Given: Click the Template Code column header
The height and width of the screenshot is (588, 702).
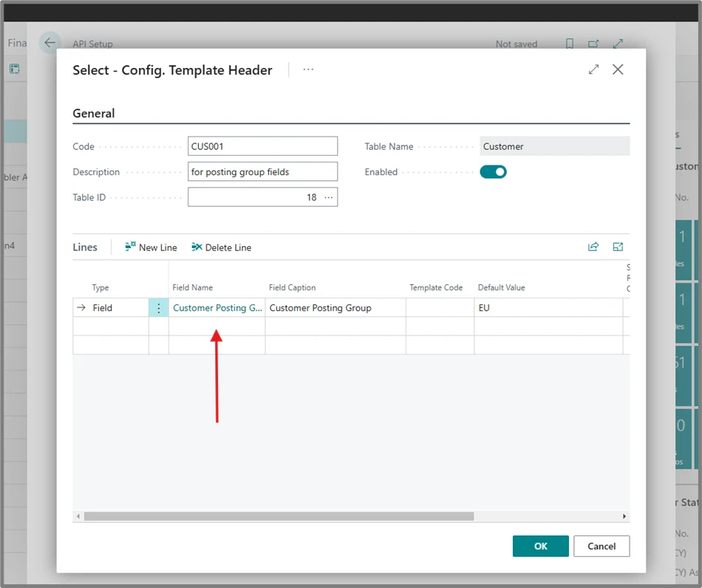Looking at the screenshot, I should [436, 287].
